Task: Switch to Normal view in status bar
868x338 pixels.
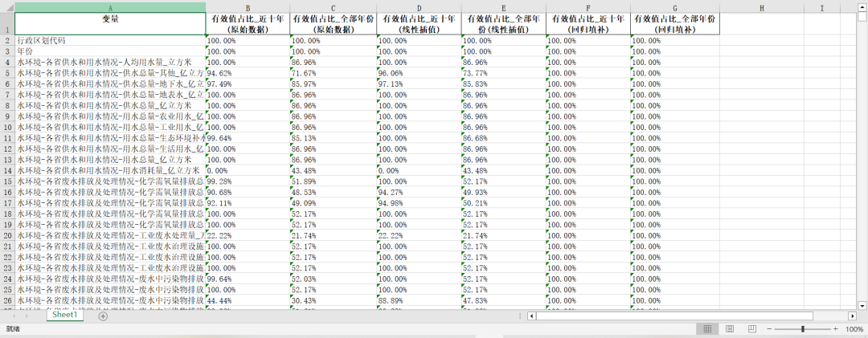Action: pos(707,329)
